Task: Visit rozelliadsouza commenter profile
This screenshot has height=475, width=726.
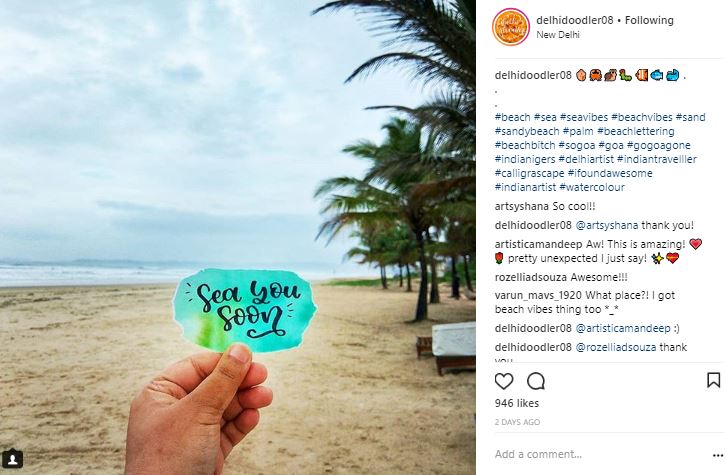Action: pyautogui.click(x=531, y=277)
